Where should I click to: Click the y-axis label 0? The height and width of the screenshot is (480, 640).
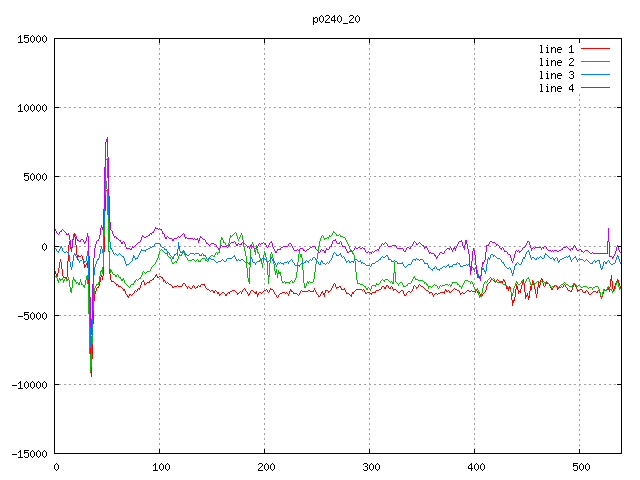(44, 247)
